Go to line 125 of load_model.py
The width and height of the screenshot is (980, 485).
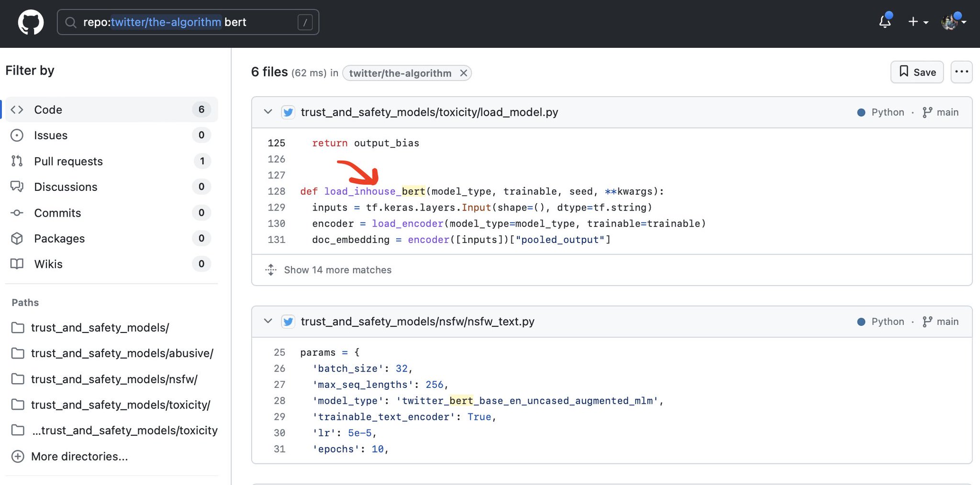coord(276,143)
